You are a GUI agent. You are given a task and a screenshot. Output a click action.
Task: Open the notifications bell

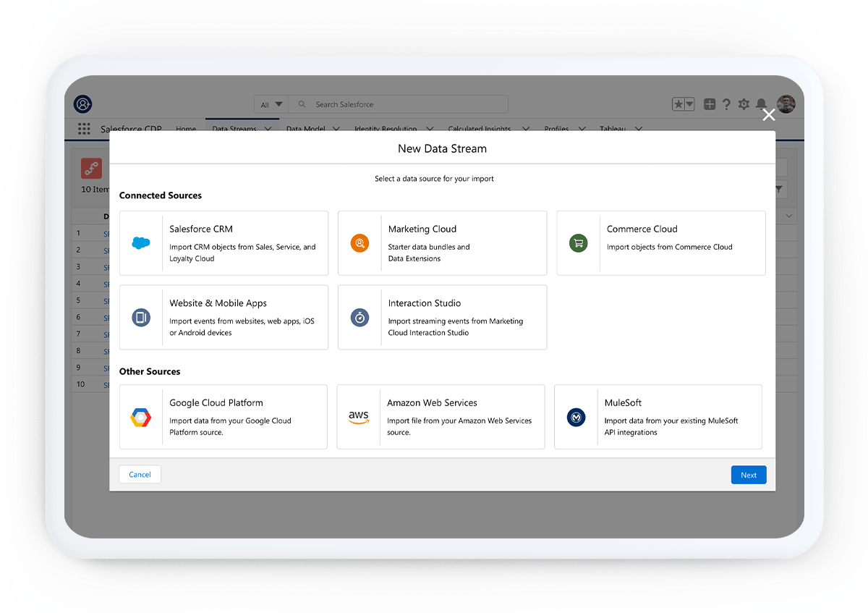(x=761, y=103)
